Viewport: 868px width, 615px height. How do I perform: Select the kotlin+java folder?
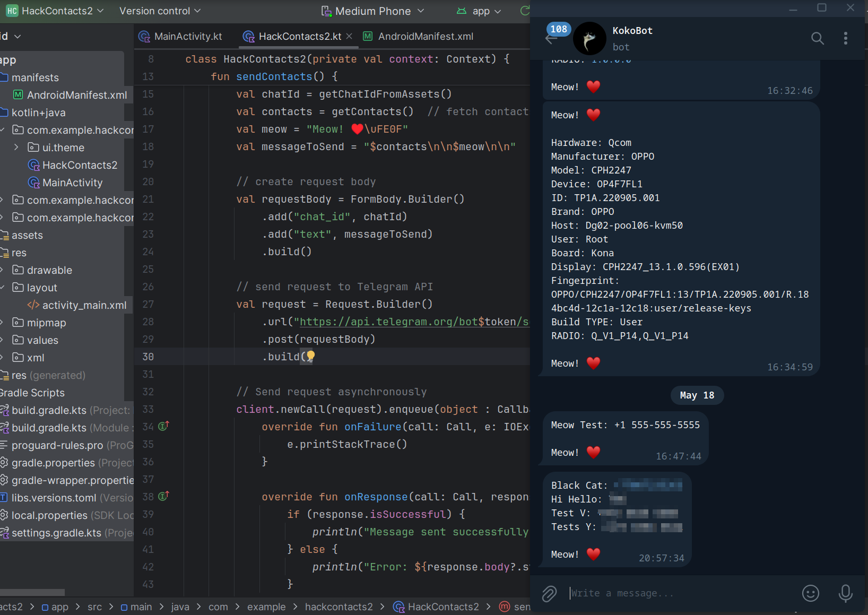coord(38,112)
